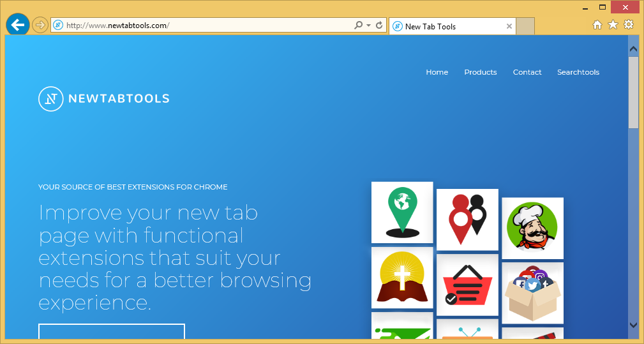Click the NewTabTools logo
This screenshot has height=344, width=644.
point(104,99)
